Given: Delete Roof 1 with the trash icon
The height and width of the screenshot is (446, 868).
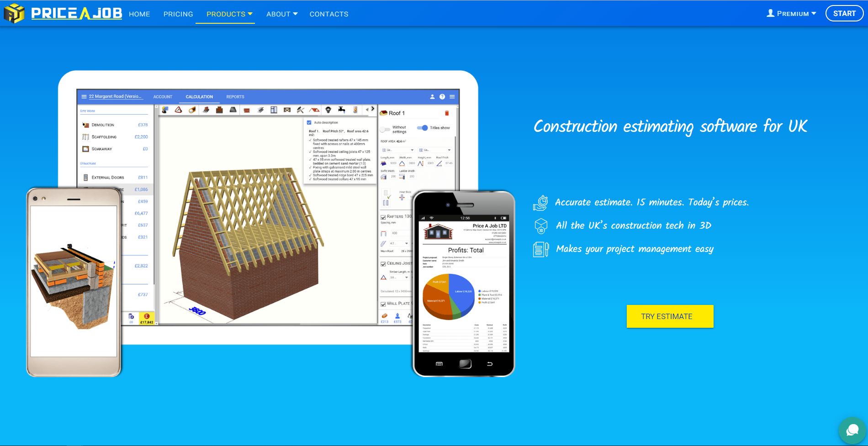Looking at the screenshot, I should click(x=447, y=113).
